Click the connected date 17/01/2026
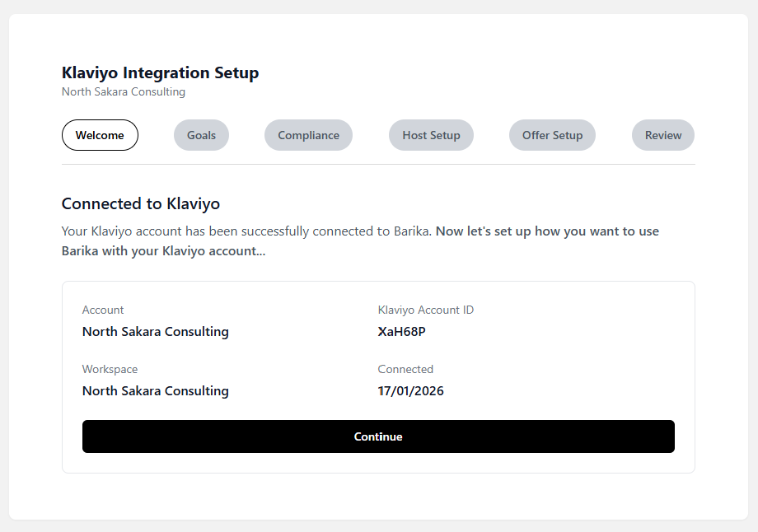 (410, 391)
